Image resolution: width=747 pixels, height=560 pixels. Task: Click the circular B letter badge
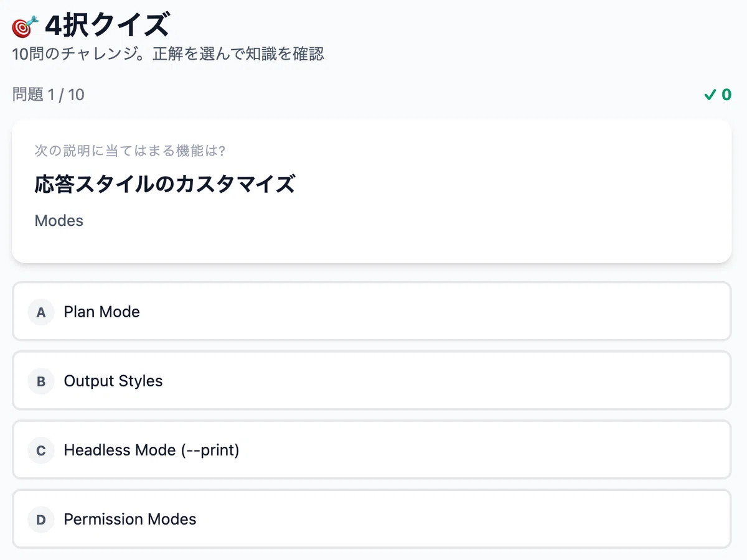(41, 381)
